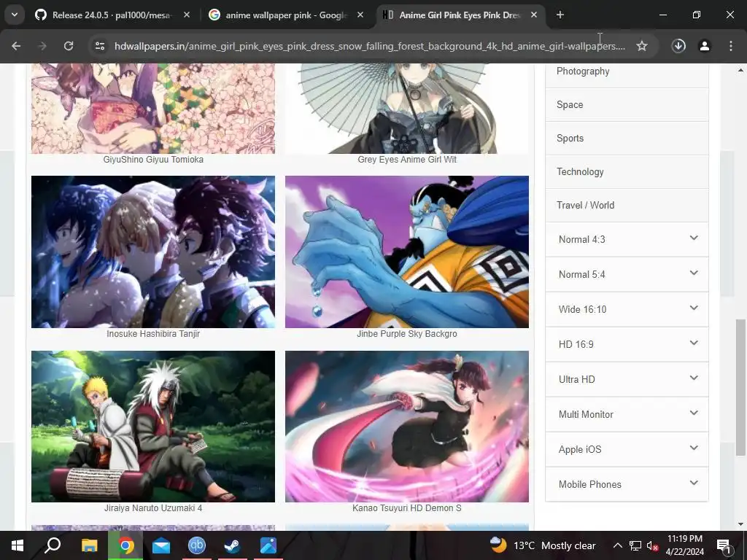The height and width of the screenshot is (560, 747).
Task: Open Steam from the taskbar
Action: pyautogui.click(x=233, y=545)
